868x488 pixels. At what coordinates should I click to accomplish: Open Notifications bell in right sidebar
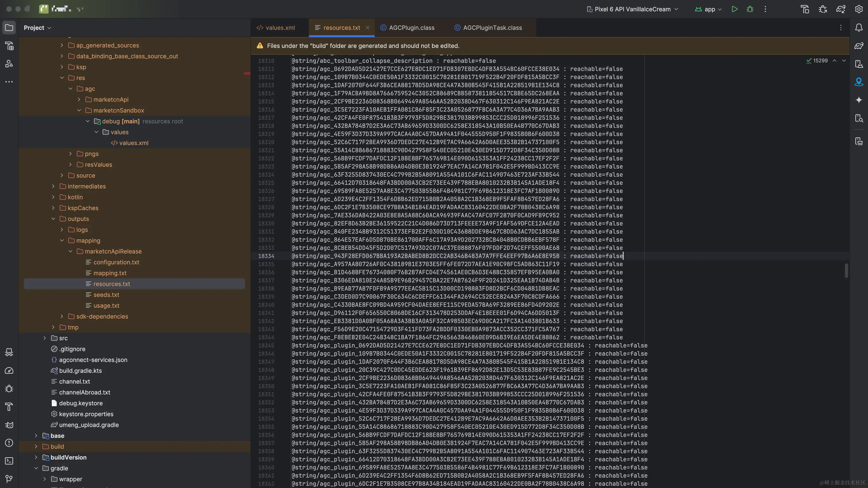click(x=859, y=28)
